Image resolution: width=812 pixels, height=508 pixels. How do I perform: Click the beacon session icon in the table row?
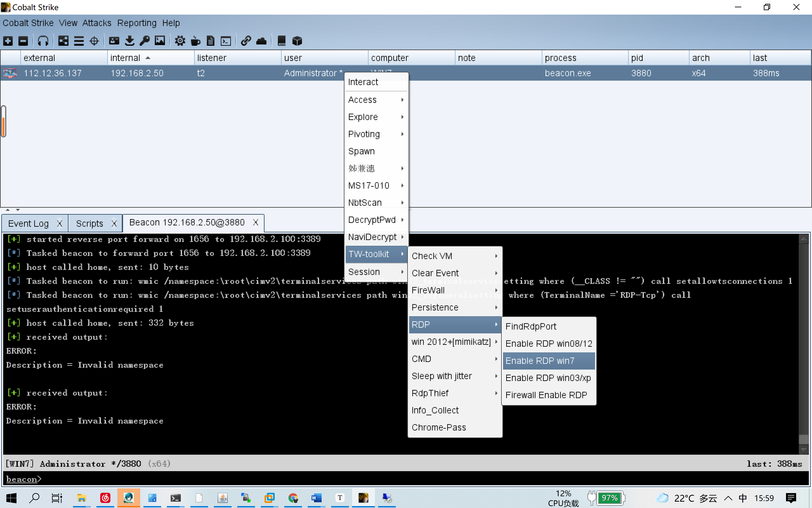[10, 73]
